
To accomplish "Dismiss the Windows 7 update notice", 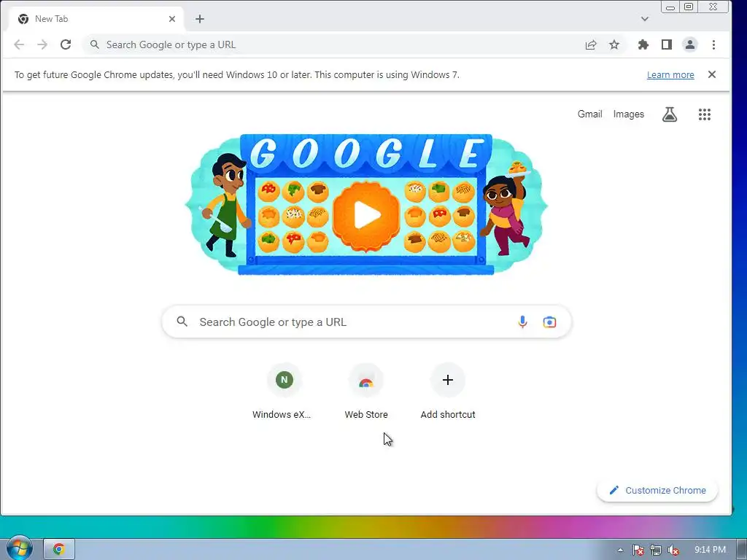I will pyautogui.click(x=712, y=74).
